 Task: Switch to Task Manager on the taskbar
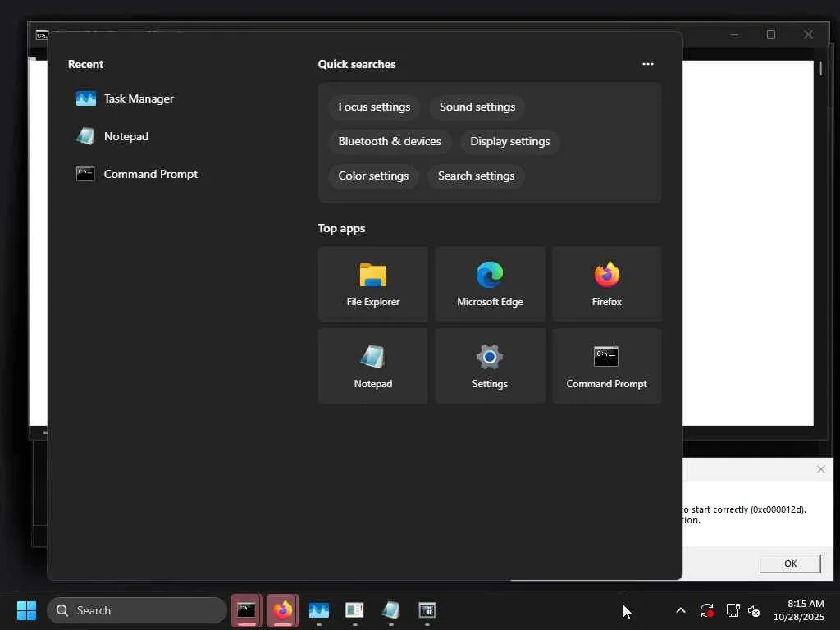(x=319, y=610)
